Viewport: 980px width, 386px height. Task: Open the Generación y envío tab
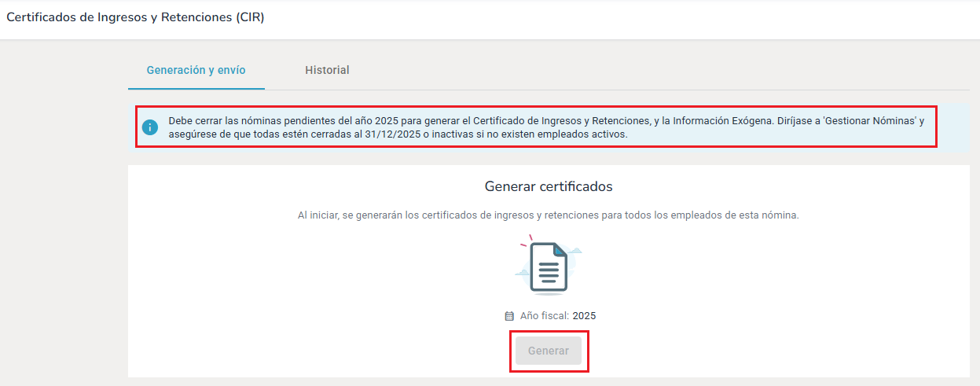(196, 70)
